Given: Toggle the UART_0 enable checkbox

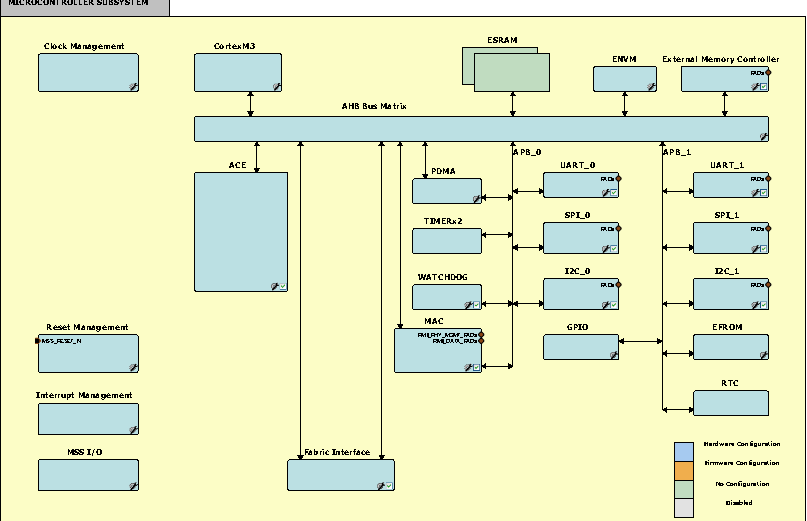Looking at the screenshot, I should click(614, 192).
